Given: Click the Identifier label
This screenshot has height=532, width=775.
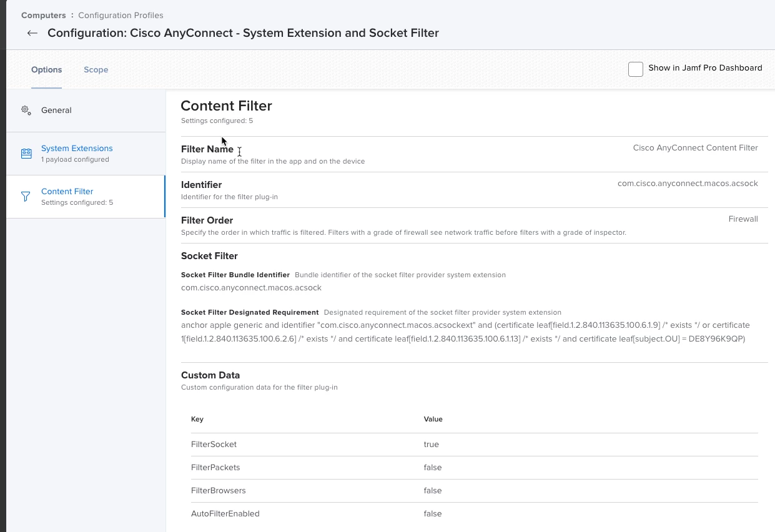Looking at the screenshot, I should click(201, 185).
